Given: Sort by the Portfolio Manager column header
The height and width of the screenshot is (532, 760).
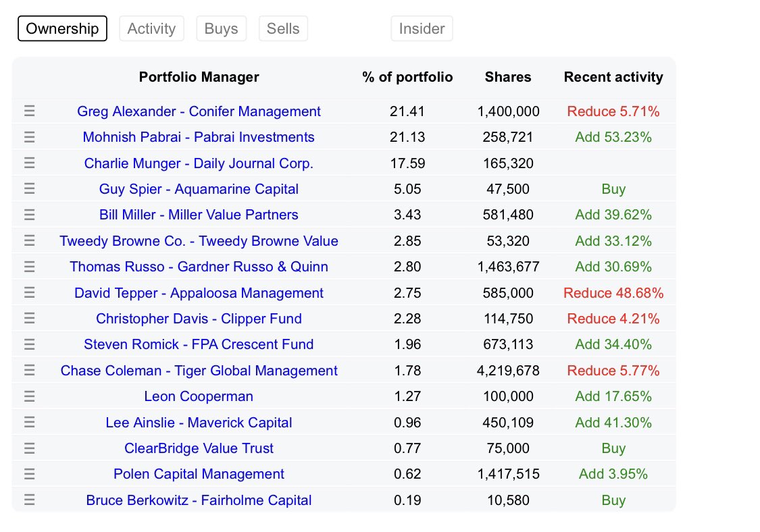Looking at the screenshot, I should pyautogui.click(x=199, y=77).
